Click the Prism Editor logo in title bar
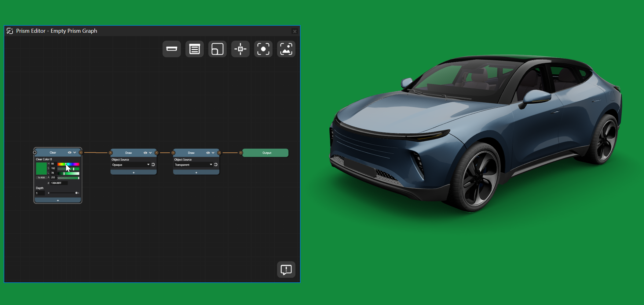Screen dimensions: 644x305 (10, 31)
